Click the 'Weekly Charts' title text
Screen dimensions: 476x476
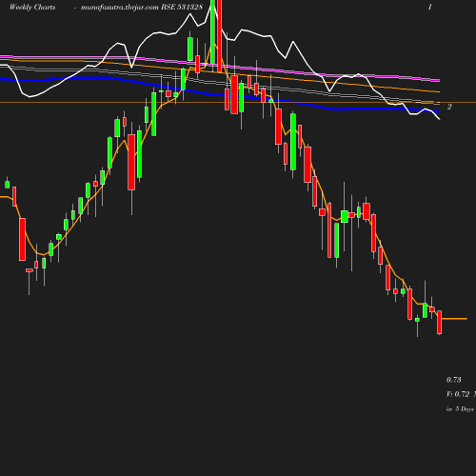click(32, 7)
